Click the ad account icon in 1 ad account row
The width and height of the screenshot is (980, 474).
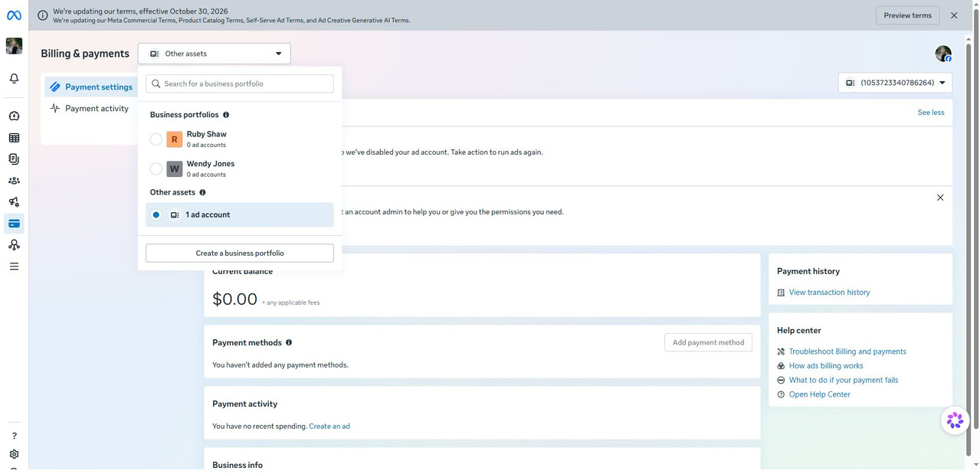(x=175, y=215)
